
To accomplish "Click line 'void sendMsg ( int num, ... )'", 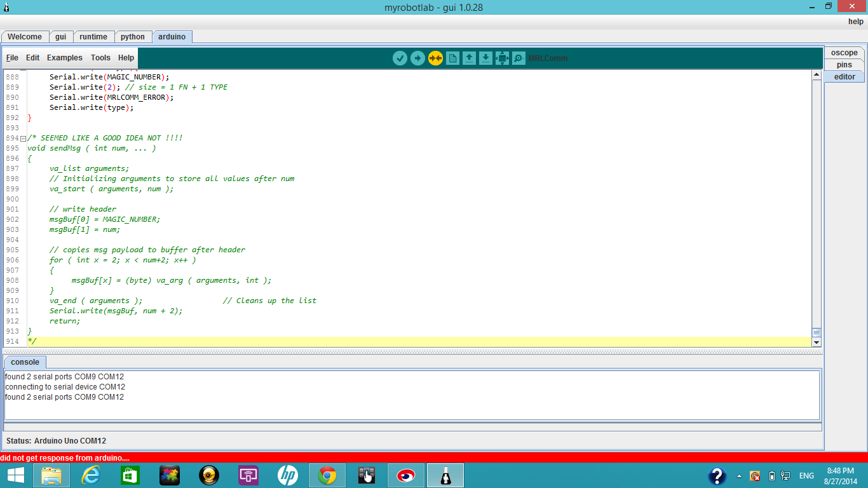I will 92,148.
